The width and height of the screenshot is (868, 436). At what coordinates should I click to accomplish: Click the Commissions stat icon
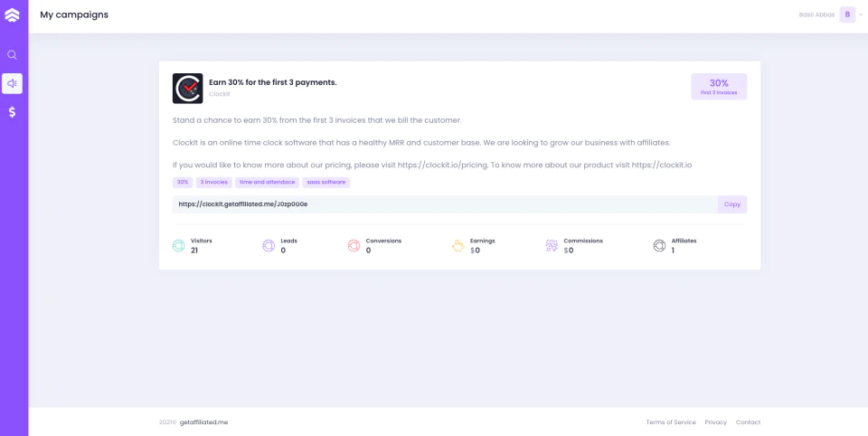click(x=552, y=246)
